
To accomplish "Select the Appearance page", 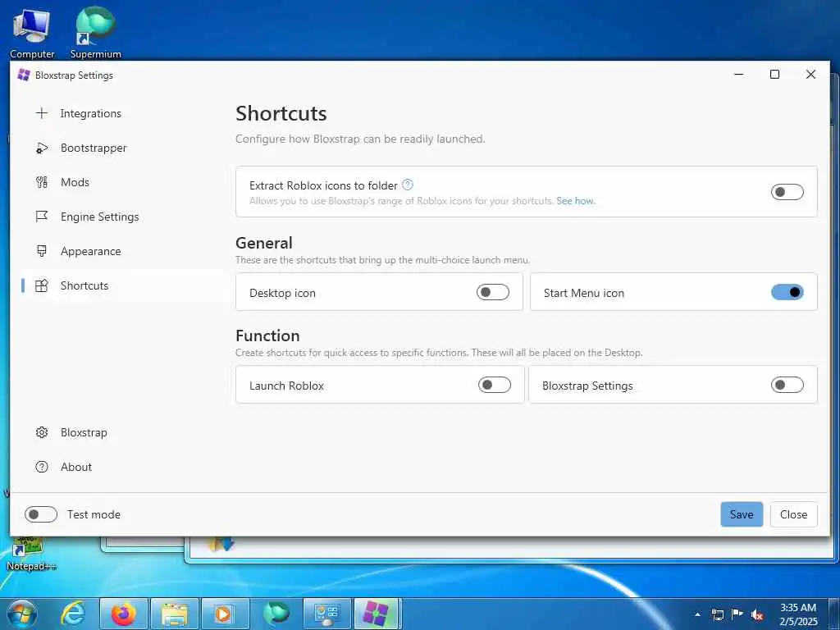I will tap(122, 251).
